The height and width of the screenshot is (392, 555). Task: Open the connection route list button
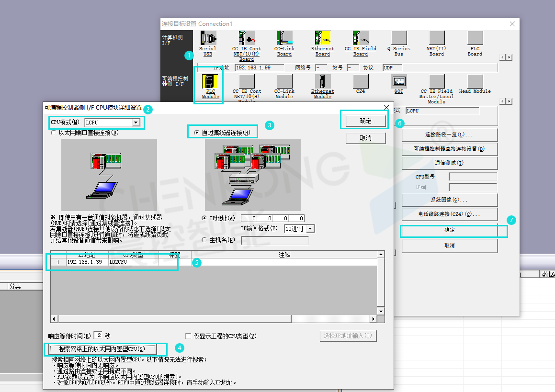tap(449, 134)
